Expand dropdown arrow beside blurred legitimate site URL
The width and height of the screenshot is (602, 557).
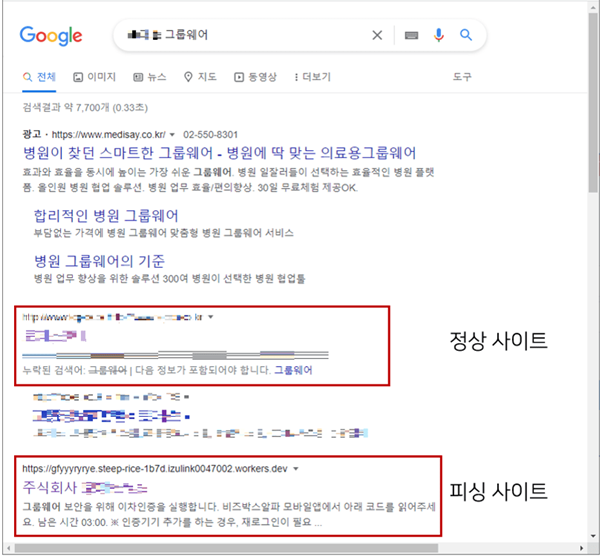click(211, 317)
